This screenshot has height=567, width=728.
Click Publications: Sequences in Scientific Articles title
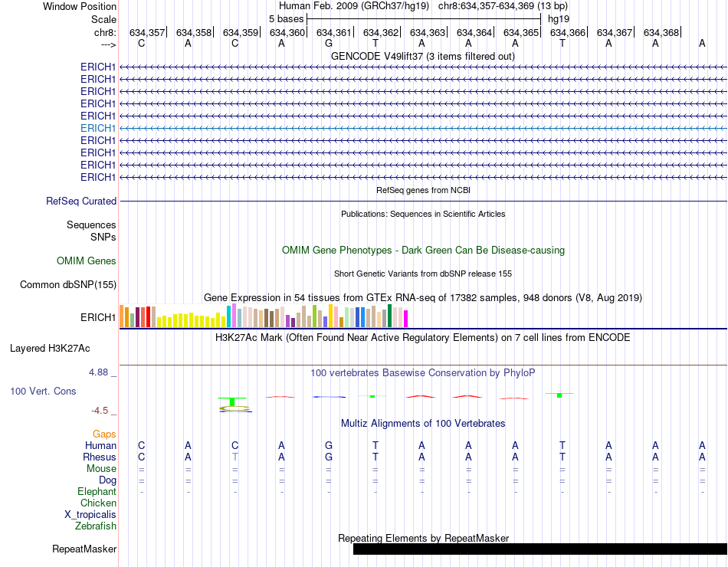click(423, 214)
